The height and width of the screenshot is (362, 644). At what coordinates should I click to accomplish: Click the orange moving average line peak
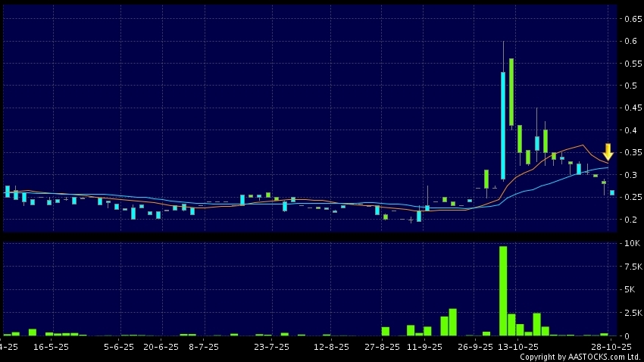[581, 145]
